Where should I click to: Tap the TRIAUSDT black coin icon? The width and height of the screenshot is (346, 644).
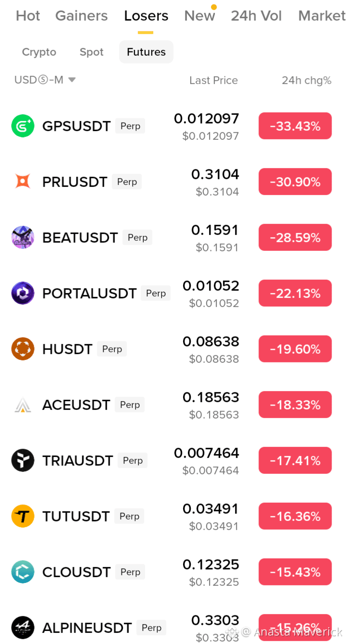[x=23, y=460]
